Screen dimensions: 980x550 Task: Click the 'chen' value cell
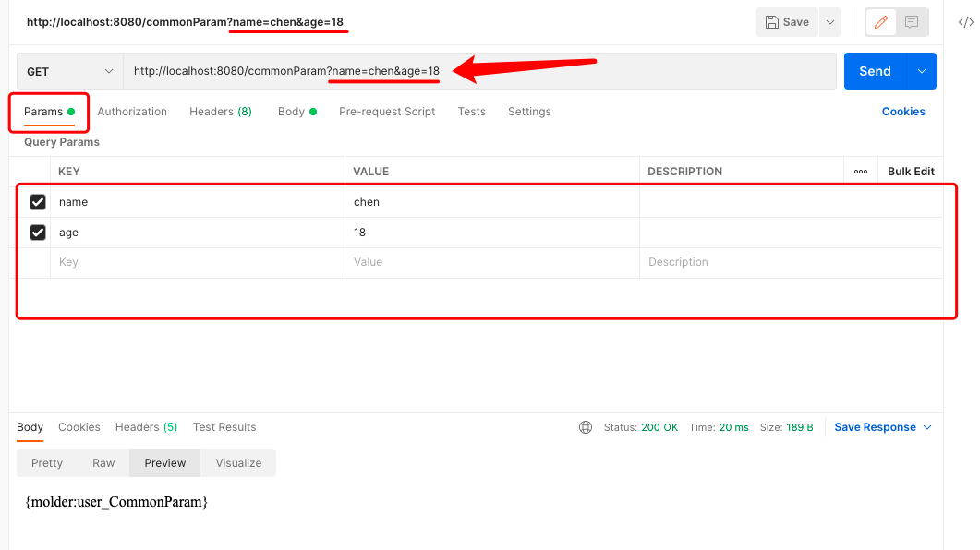(x=492, y=202)
